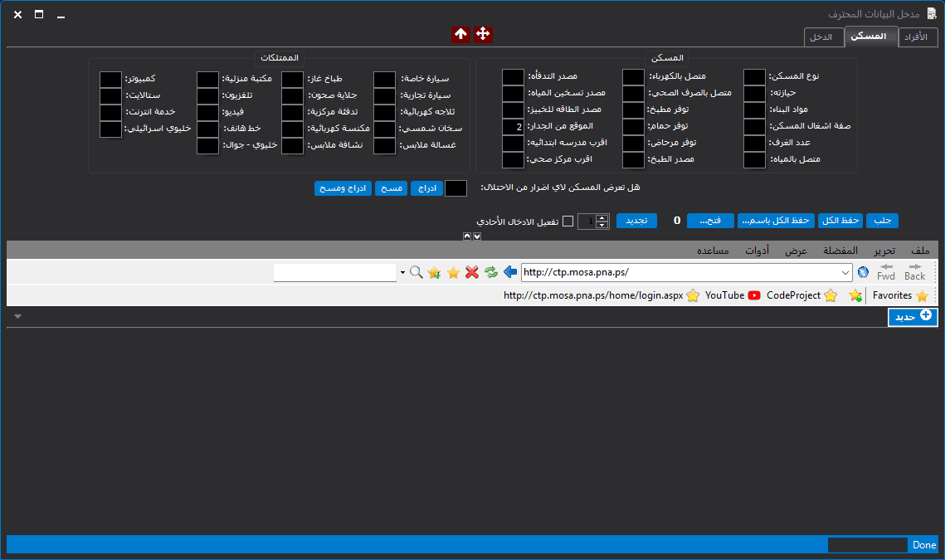Open the مساعده menu

pos(713,251)
